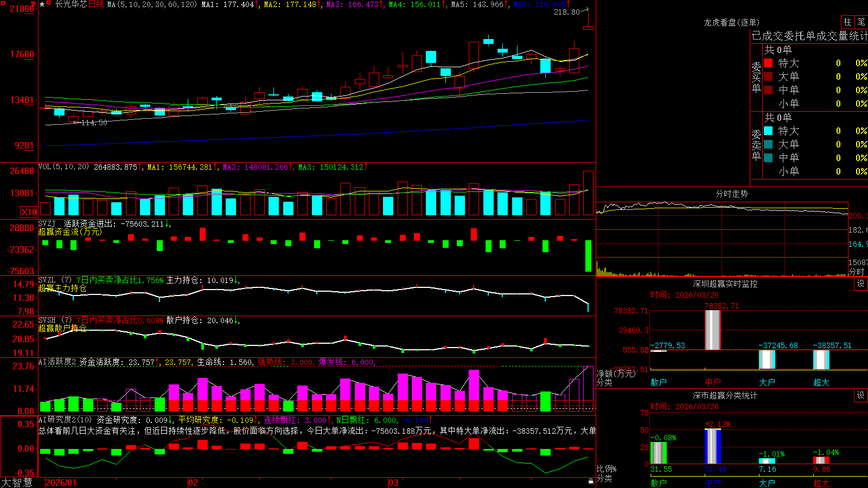This screenshot has height=488, width=868.
Task: Click the 深圳超赢实时监控 panel title
Action: coord(725,284)
